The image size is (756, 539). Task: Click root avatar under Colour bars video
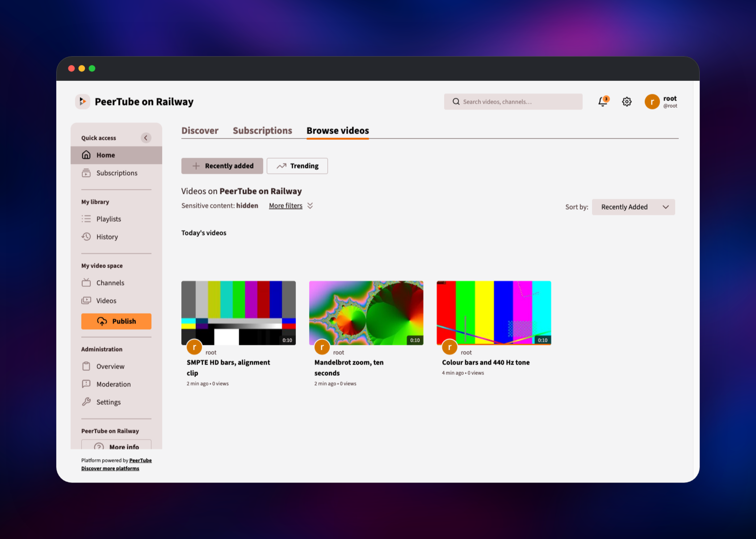pos(450,347)
